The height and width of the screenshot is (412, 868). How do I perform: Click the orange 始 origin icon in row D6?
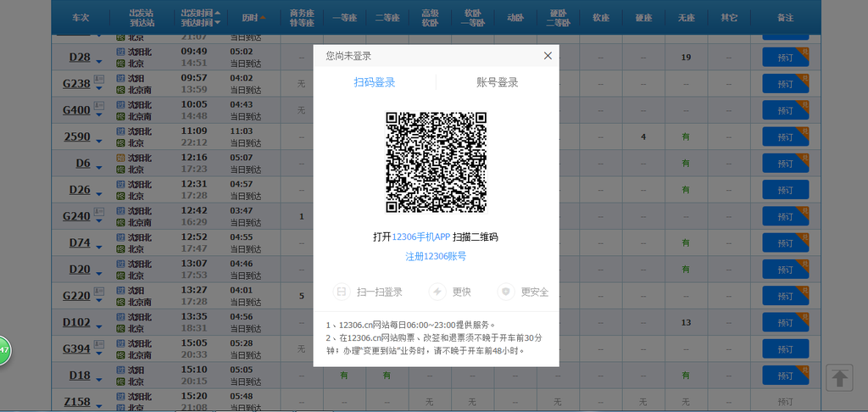[x=120, y=159]
